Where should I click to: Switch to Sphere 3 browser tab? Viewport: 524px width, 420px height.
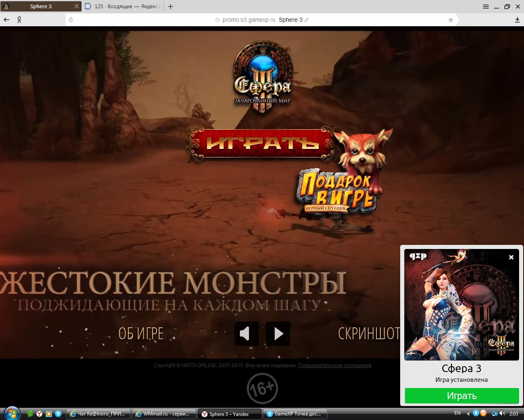tap(41, 7)
